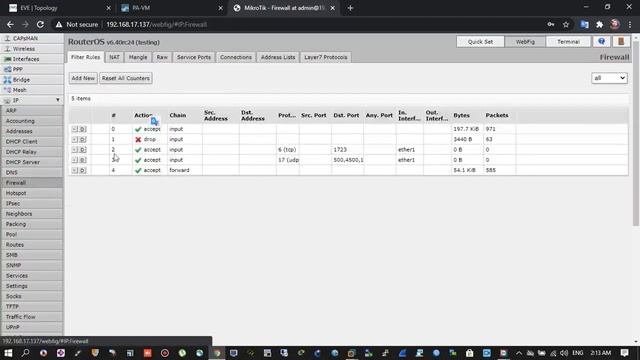The height and width of the screenshot is (360, 640).
Task: Disable the tcp 1723 rule
Action: tap(83, 150)
